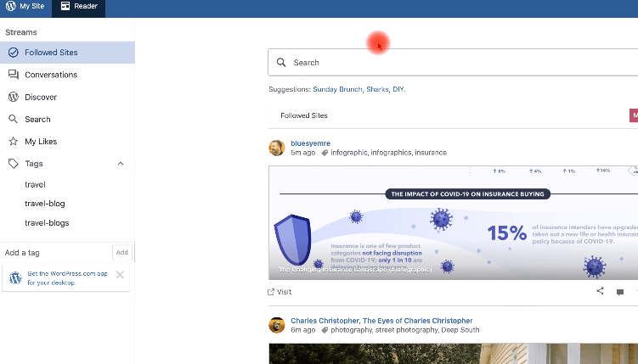Click Charles Christopher lion avatar

click(277, 325)
